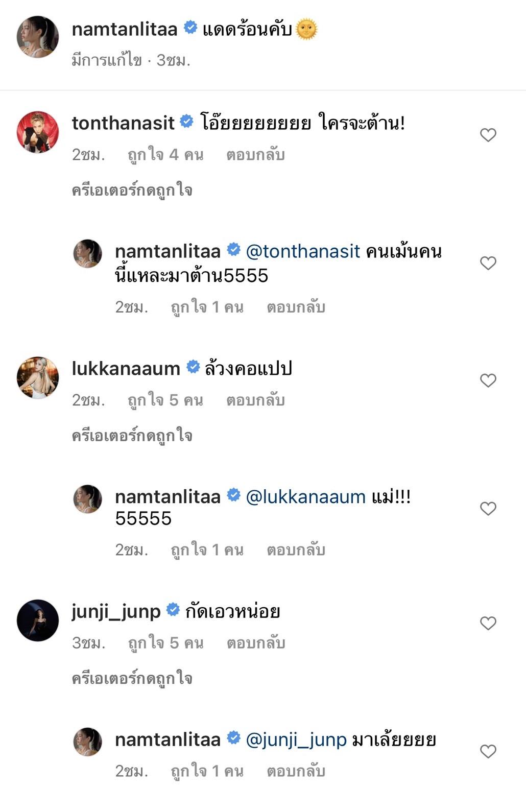526x812 pixels.
Task: Heart namtanlitaa's reply to junji_junp
Action: coord(488,751)
